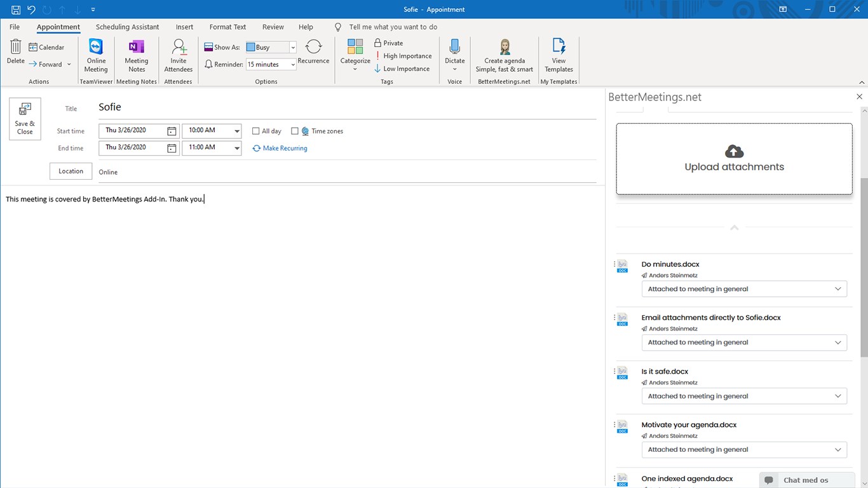Click the Save icon in title bar
Screen dimensions: 868x488
(x=16, y=10)
